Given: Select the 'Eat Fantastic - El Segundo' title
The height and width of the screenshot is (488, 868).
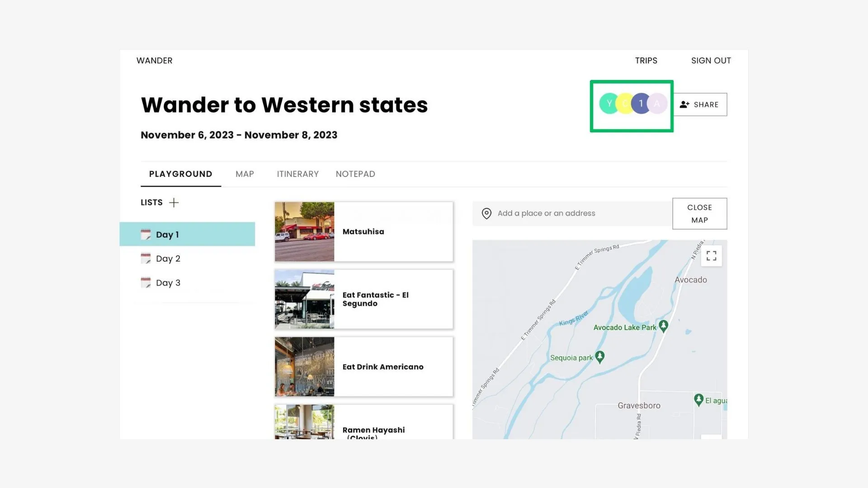Looking at the screenshot, I should [x=375, y=299].
